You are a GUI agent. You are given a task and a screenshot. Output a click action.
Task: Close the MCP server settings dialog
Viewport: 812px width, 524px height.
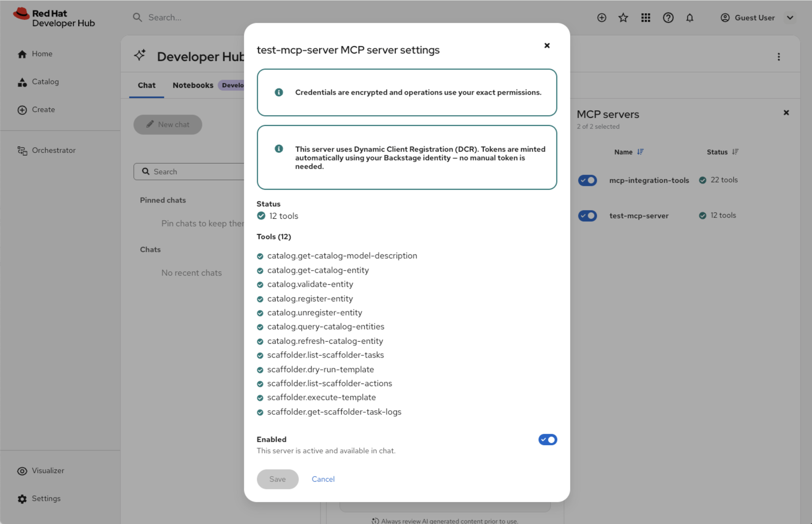click(x=547, y=45)
